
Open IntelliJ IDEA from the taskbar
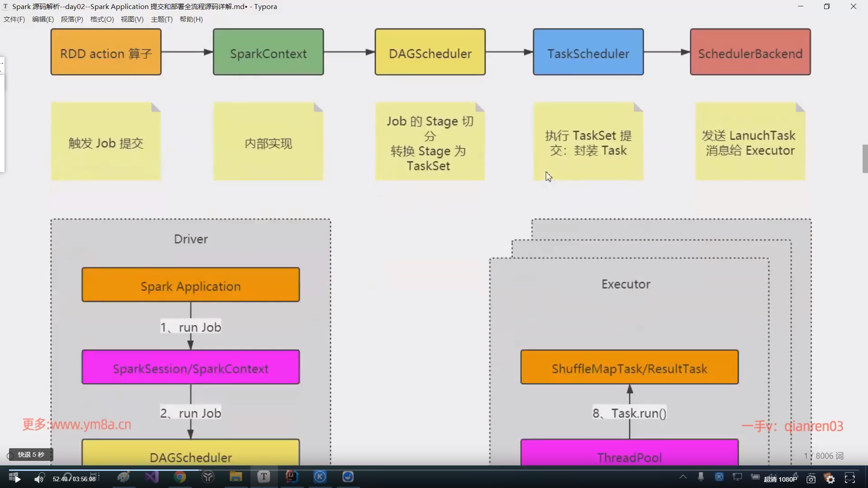coord(292,477)
